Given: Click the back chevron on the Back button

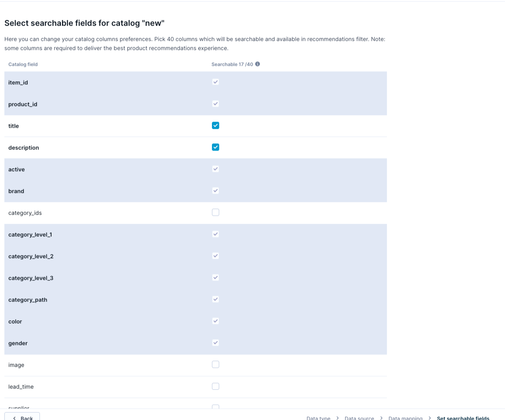Looking at the screenshot, I should click(14, 417).
